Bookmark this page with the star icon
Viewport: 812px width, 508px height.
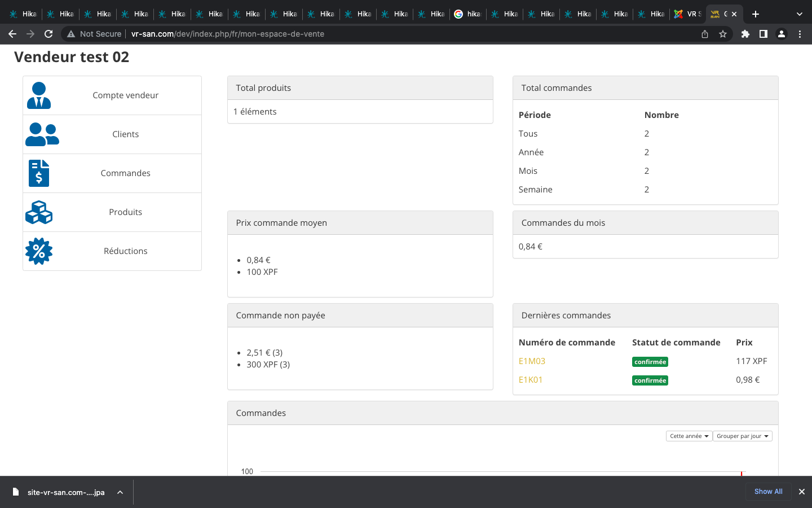[x=723, y=34]
